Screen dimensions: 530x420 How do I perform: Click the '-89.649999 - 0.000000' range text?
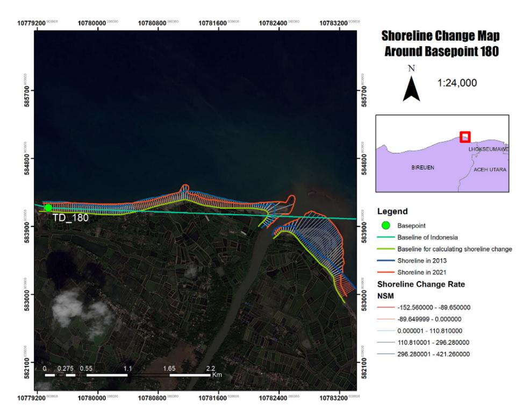point(429,319)
